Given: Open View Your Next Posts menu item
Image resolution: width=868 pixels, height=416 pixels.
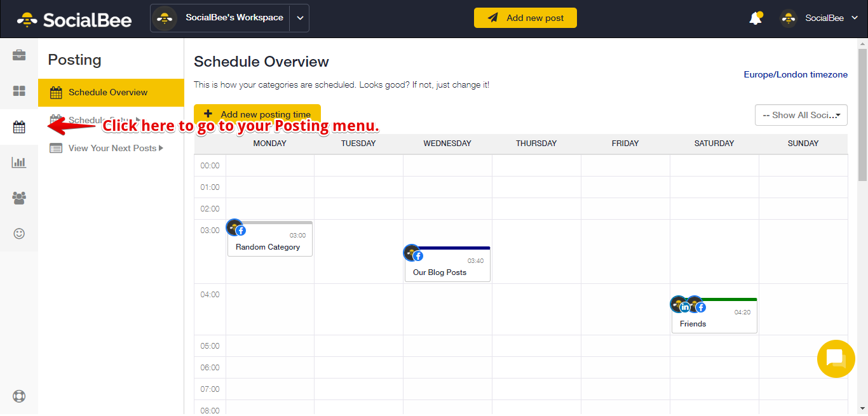Looking at the screenshot, I should pos(111,148).
